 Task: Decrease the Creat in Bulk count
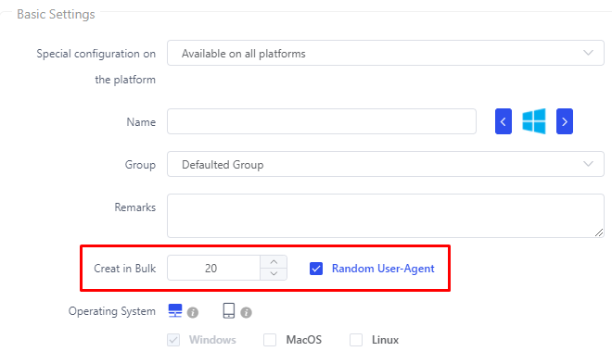274,274
